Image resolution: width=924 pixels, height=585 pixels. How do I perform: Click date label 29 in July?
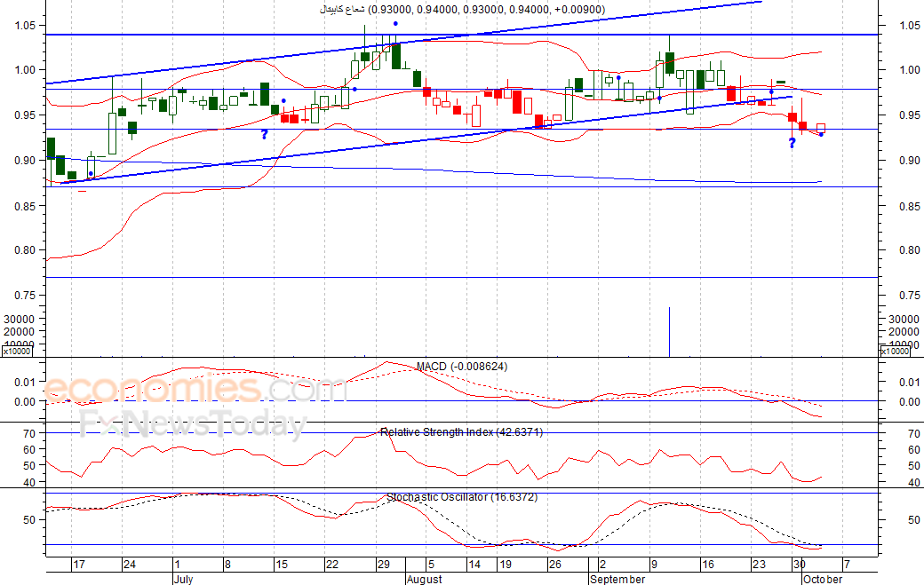pyautogui.click(x=384, y=565)
